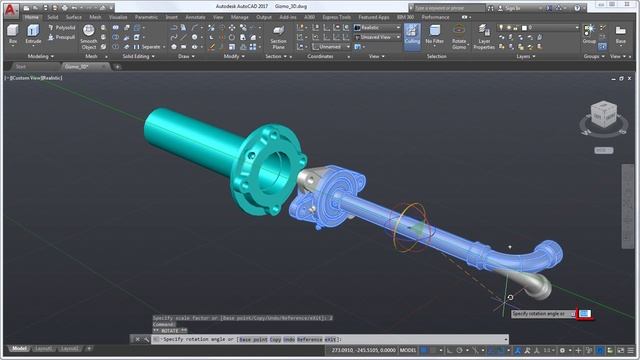Click the MODEL space status bar button
640x360 pixels.
pyautogui.click(x=407, y=350)
